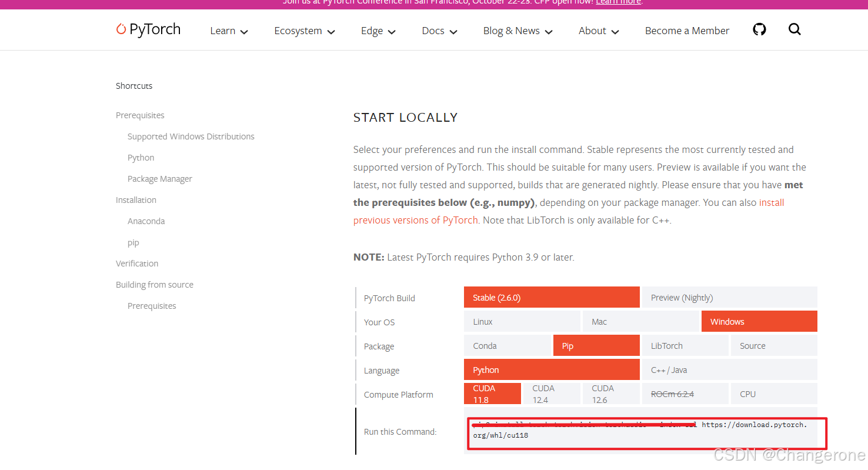868x470 pixels.
Task: Jump to the Verification section
Action: click(x=137, y=264)
